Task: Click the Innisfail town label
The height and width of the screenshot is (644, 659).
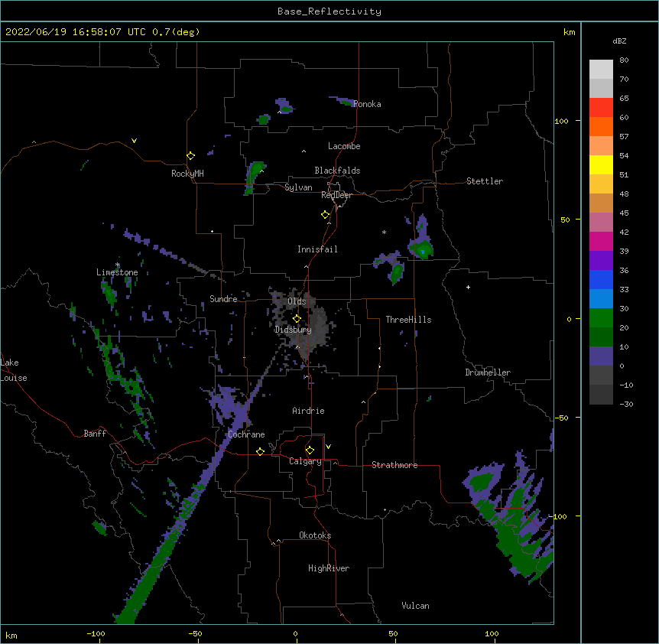Action: pyautogui.click(x=317, y=249)
